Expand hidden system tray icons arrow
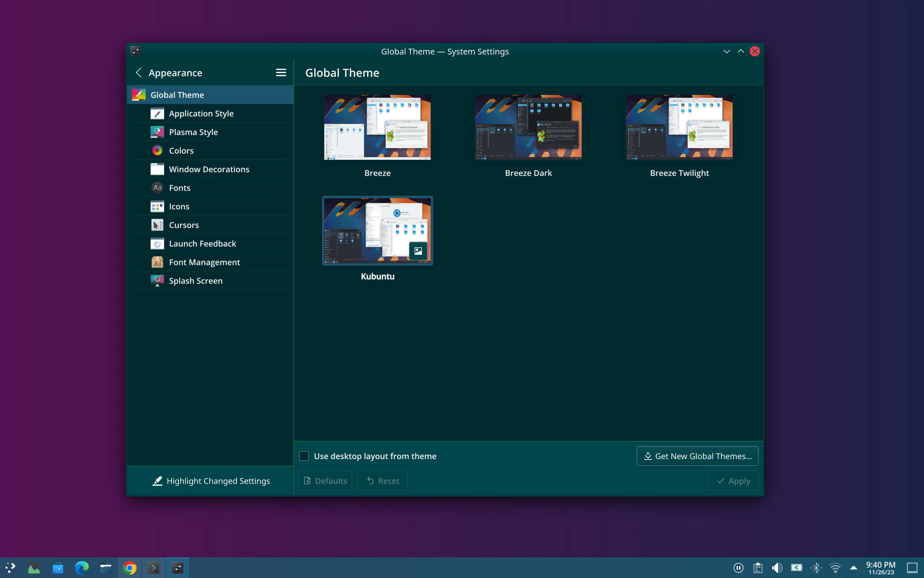924x578 pixels. point(853,568)
